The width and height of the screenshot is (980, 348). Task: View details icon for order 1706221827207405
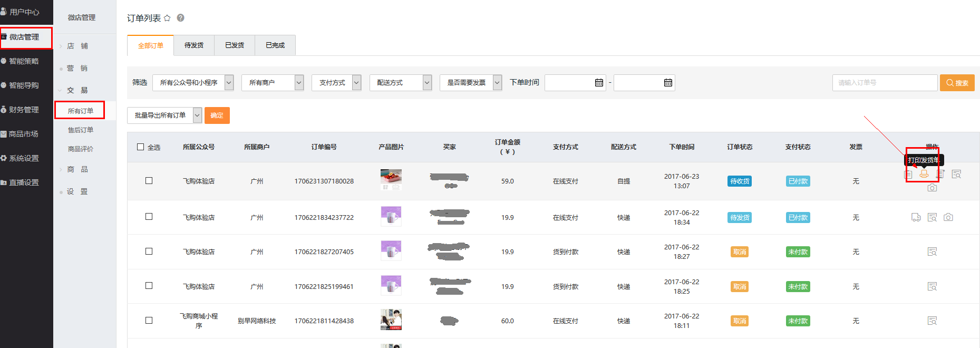pyautogui.click(x=932, y=252)
